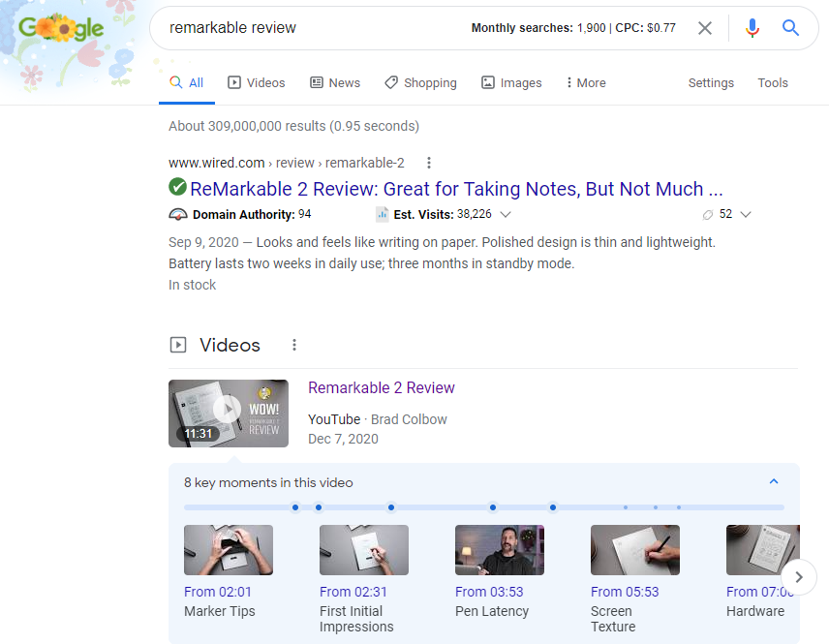Open the Marker Tips key moment thumbnail
Viewport: 829px width, 644px height.
coord(229,550)
